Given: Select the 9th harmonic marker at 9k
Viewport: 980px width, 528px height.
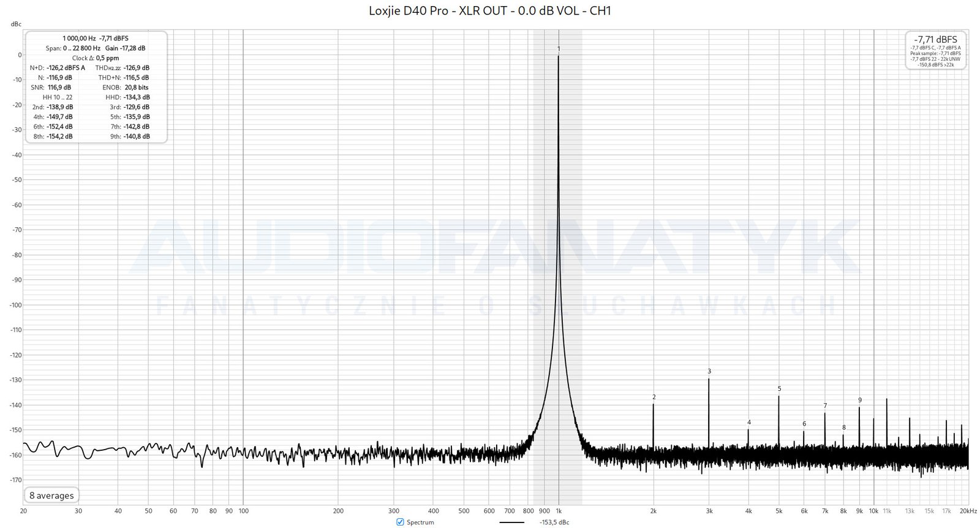Looking at the screenshot, I should pyautogui.click(x=860, y=400).
